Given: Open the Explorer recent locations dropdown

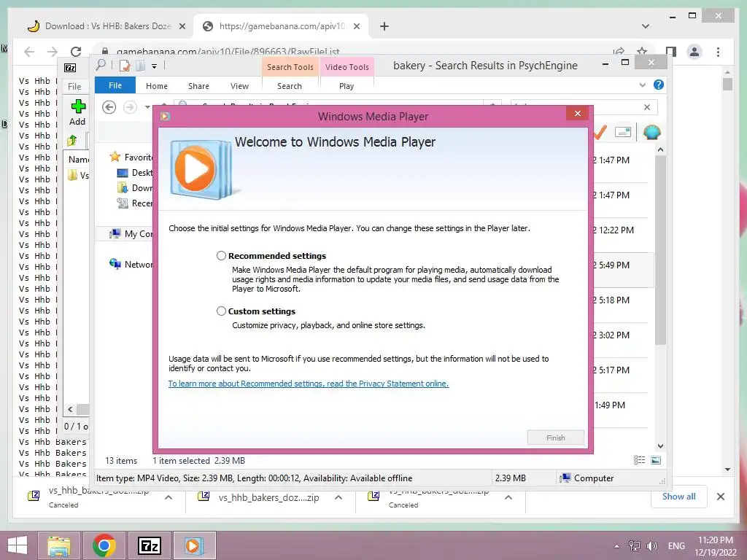Looking at the screenshot, I should point(147,107).
